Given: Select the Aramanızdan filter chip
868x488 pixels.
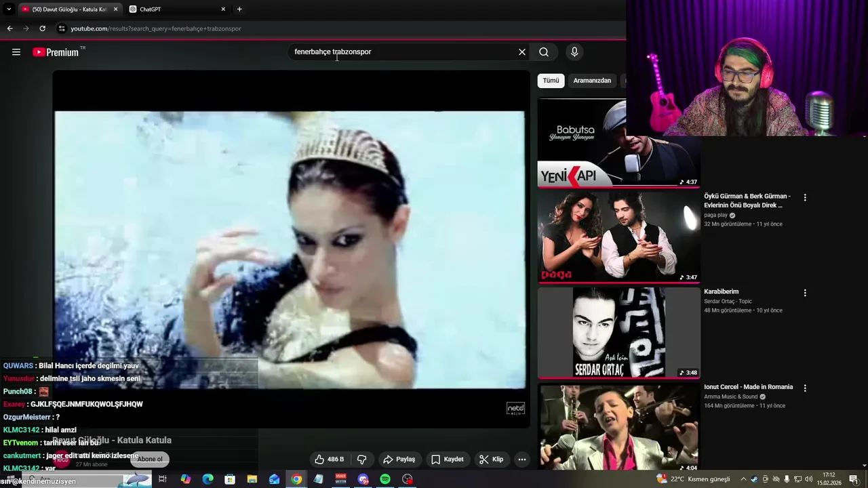Looking at the screenshot, I should (592, 81).
